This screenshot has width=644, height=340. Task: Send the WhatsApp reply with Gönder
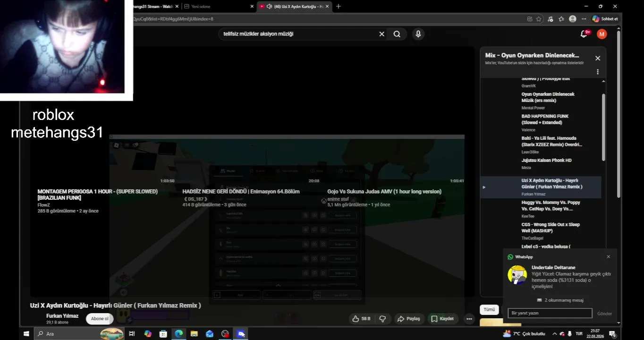tap(604, 314)
